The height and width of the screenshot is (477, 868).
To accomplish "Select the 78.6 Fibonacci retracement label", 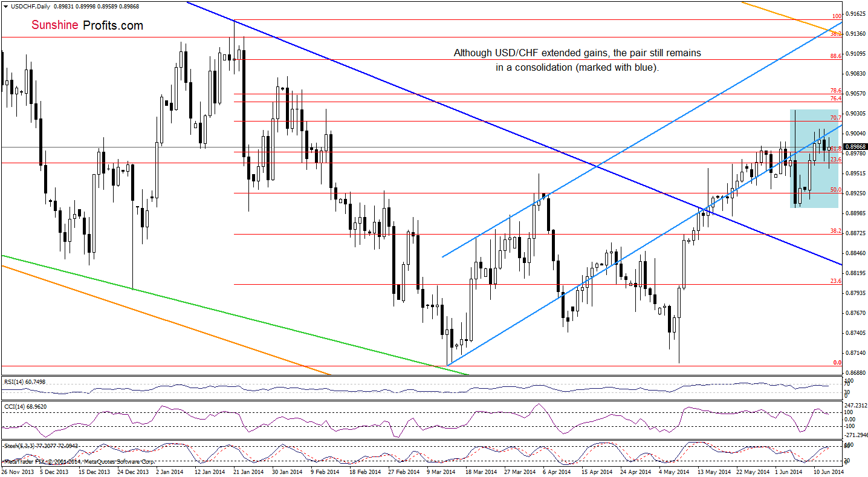I will [x=836, y=90].
